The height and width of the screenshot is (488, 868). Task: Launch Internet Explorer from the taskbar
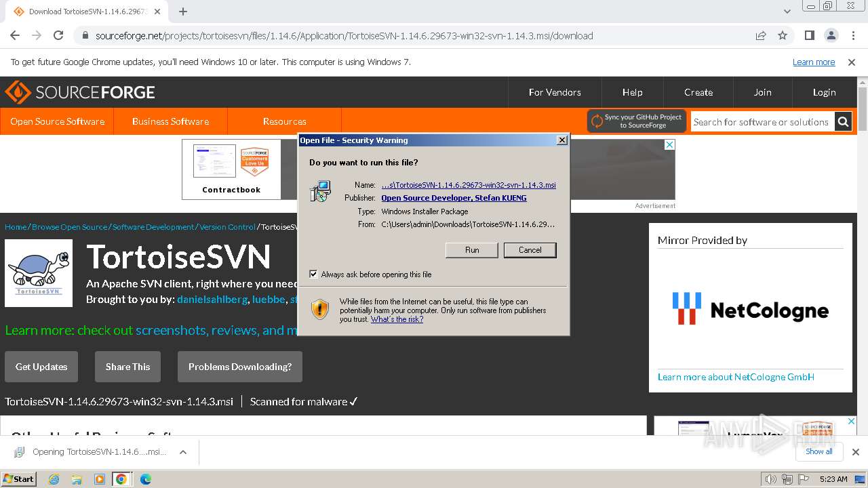click(54, 479)
